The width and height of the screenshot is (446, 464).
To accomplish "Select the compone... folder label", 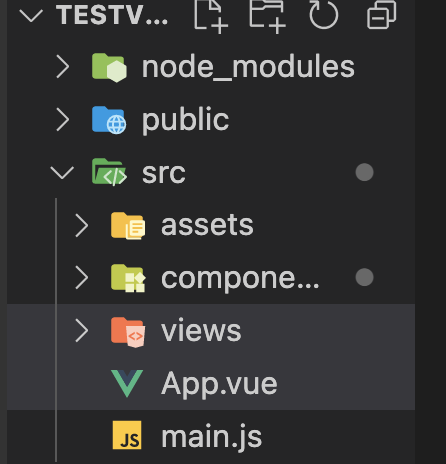I will (240, 279).
